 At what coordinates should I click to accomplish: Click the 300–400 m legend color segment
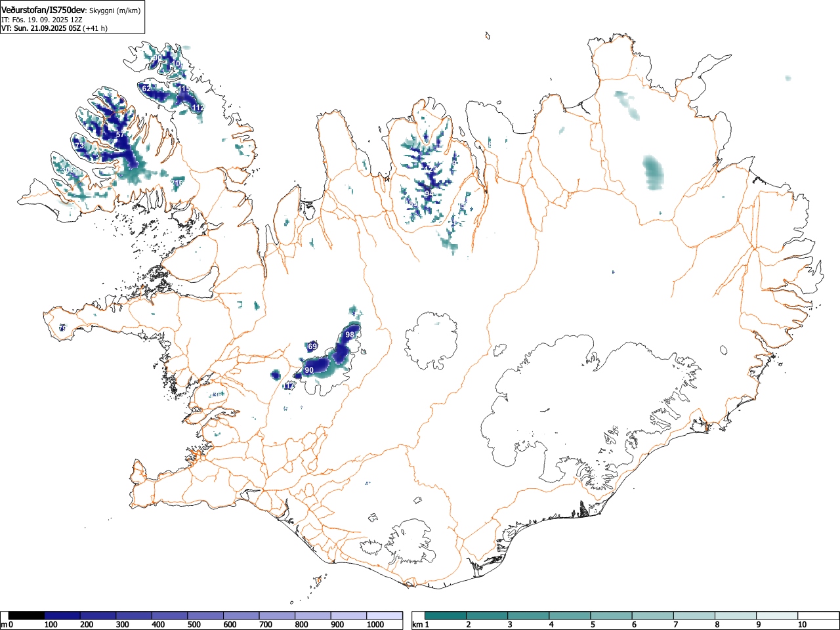click(134, 616)
